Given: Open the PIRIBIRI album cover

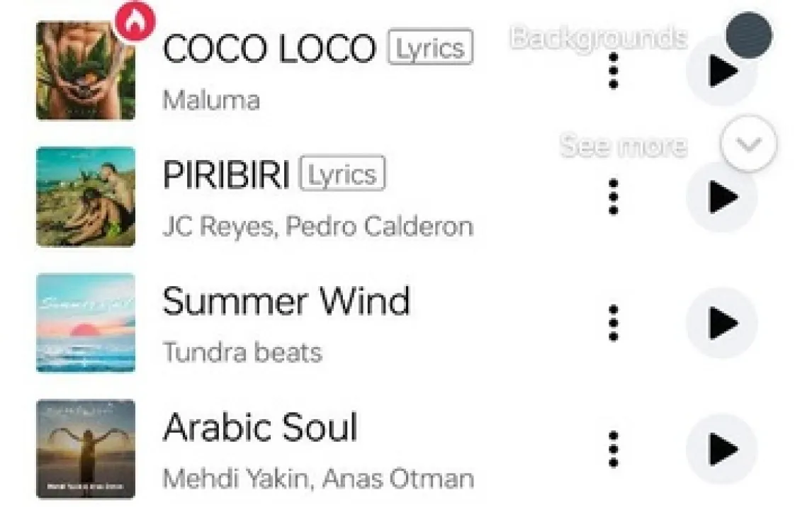Looking at the screenshot, I should (86, 197).
